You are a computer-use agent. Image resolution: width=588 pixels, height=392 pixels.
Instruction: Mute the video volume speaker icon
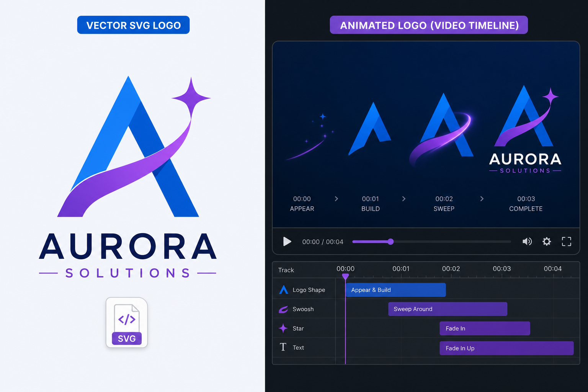click(527, 242)
